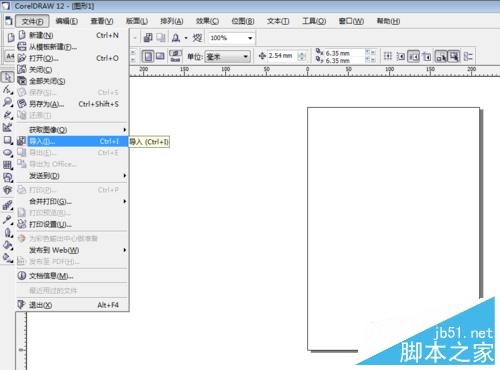Viewport: 500px width, 370px height.
Task: Select the Pick tool in toolbox
Action: point(8,77)
